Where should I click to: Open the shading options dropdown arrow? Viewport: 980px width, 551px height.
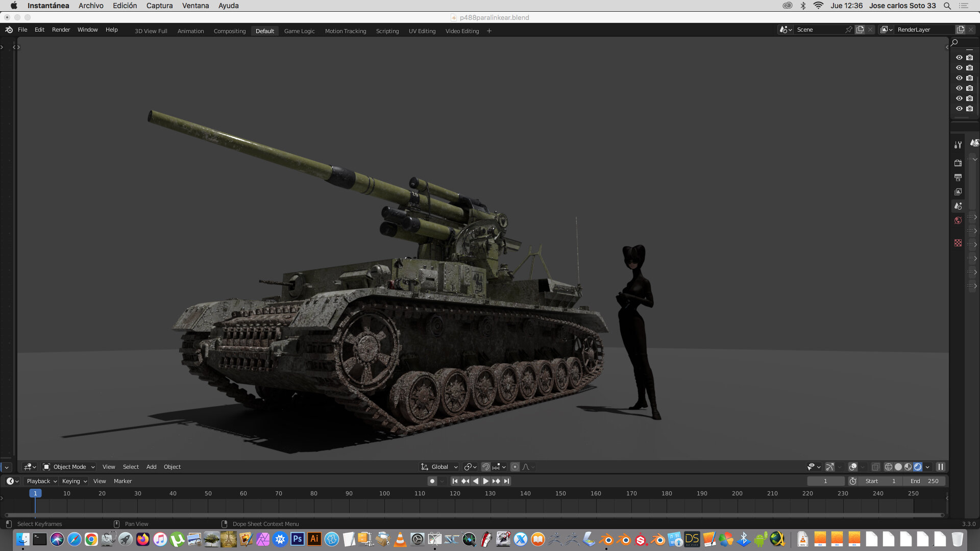927,467
